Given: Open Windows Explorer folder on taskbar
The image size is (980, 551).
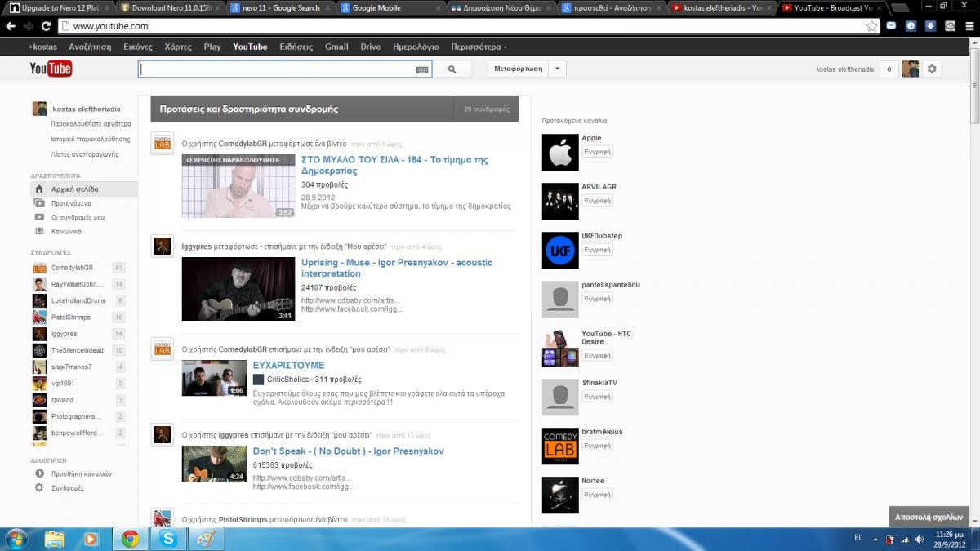Looking at the screenshot, I should pos(54,539).
